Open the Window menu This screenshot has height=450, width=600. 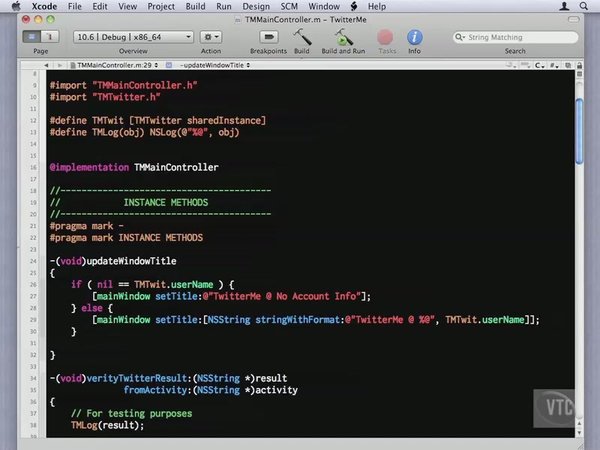click(324, 6)
